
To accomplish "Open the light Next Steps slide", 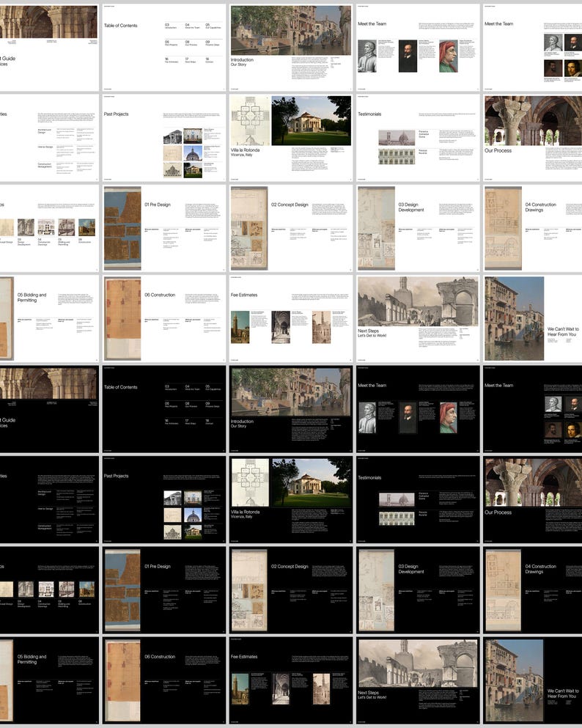I will pos(418,318).
